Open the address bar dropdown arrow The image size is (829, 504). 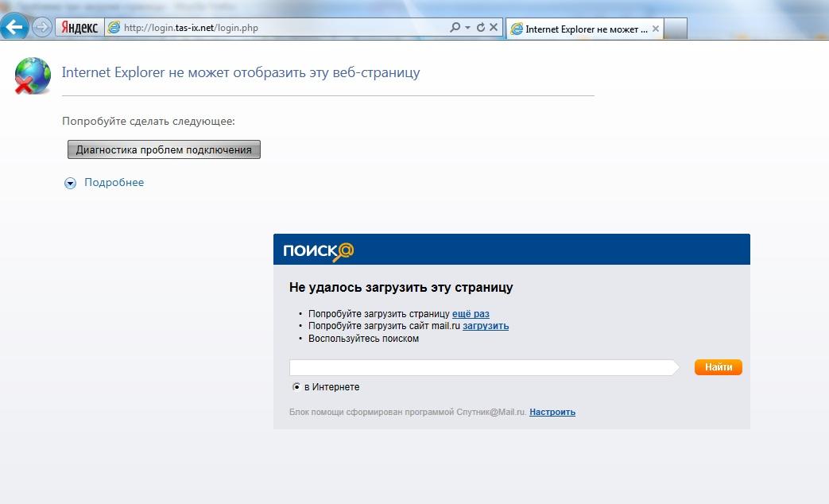coord(467,28)
